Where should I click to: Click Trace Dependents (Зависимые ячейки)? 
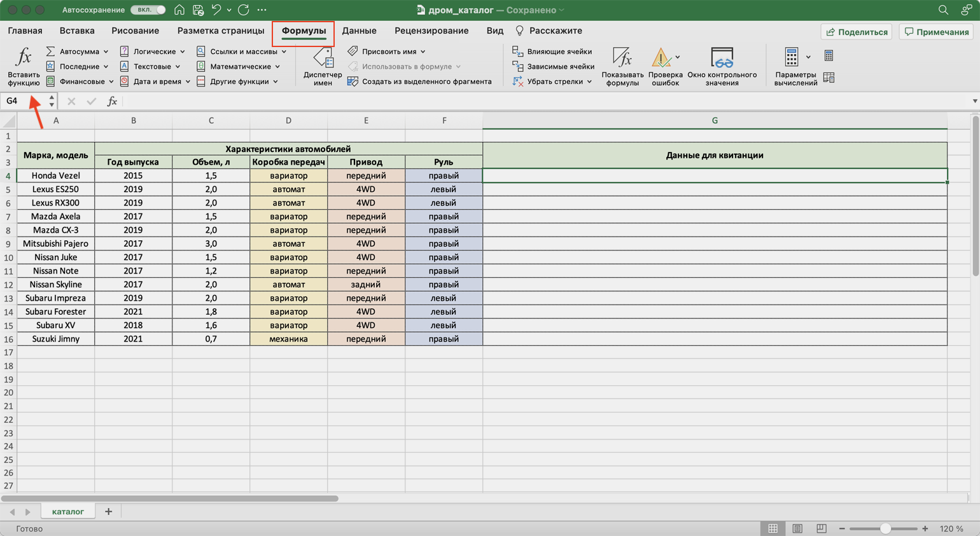click(554, 66)
